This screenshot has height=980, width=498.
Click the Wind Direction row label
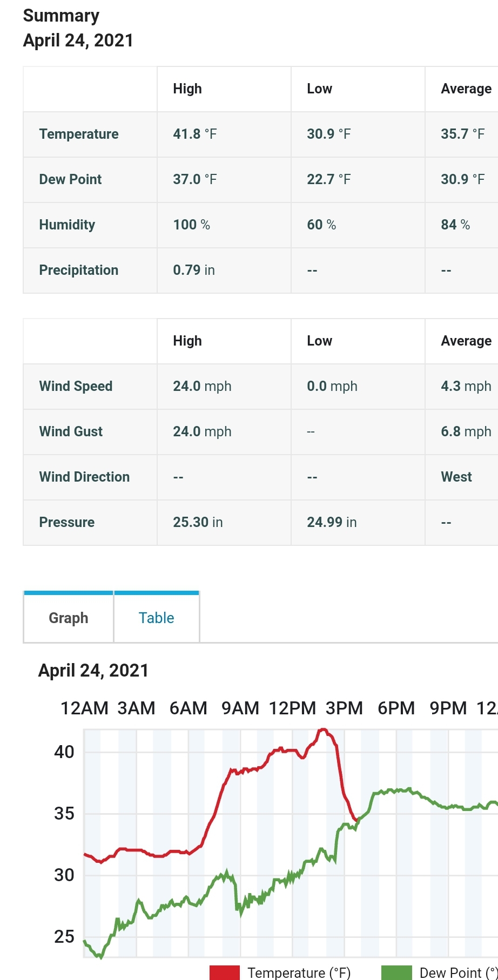click(x=84, y=477)
